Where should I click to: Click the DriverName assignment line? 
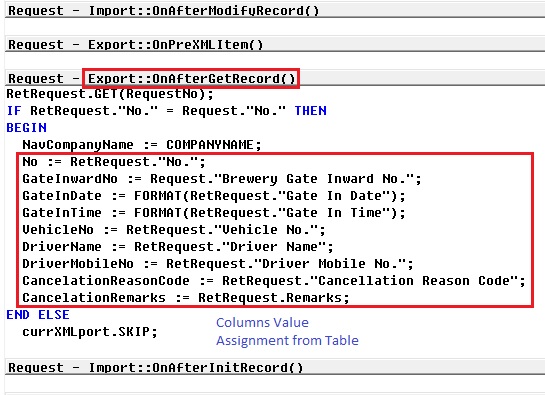(x=178, y=247)
